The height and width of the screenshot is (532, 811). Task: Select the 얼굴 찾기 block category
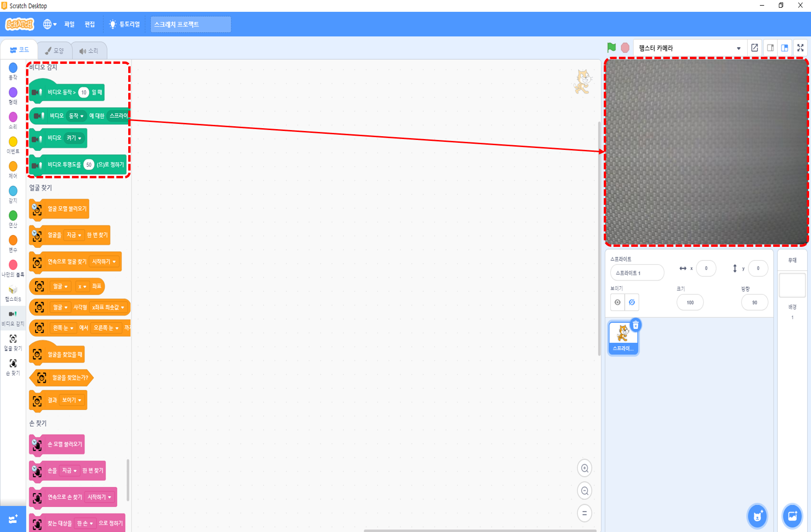pyautogui.click(x=13, y=342)
